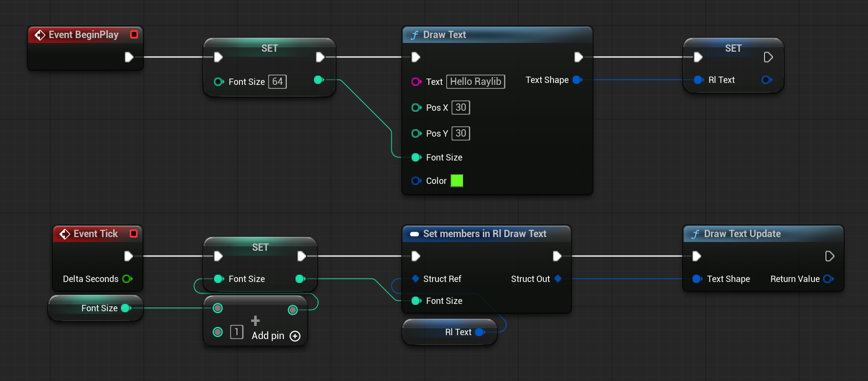Viewport: 868px width, 381px height.
Task: Click the Delta Seconds output pin
Action: pos(128,279)
